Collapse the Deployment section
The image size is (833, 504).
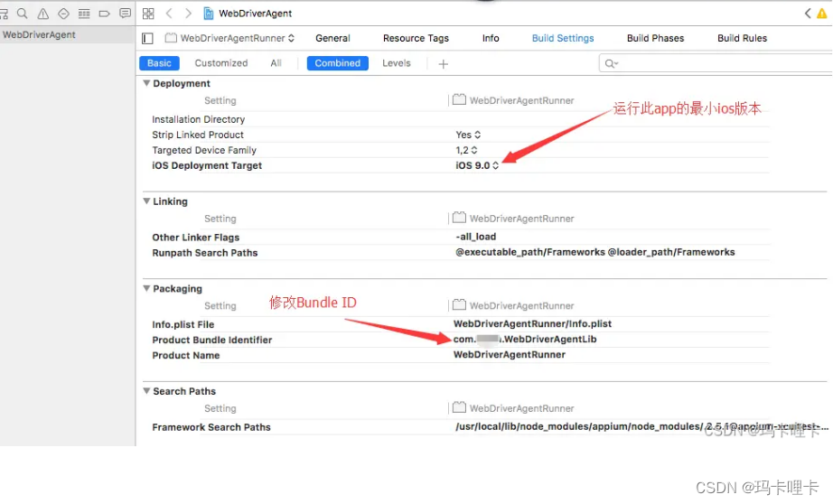146,83
